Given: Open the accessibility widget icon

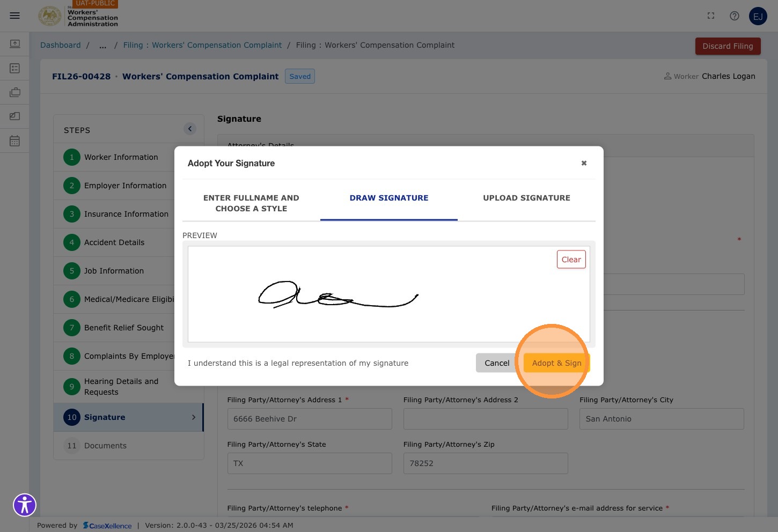Looking at the screenshot, I should (25, 505).
